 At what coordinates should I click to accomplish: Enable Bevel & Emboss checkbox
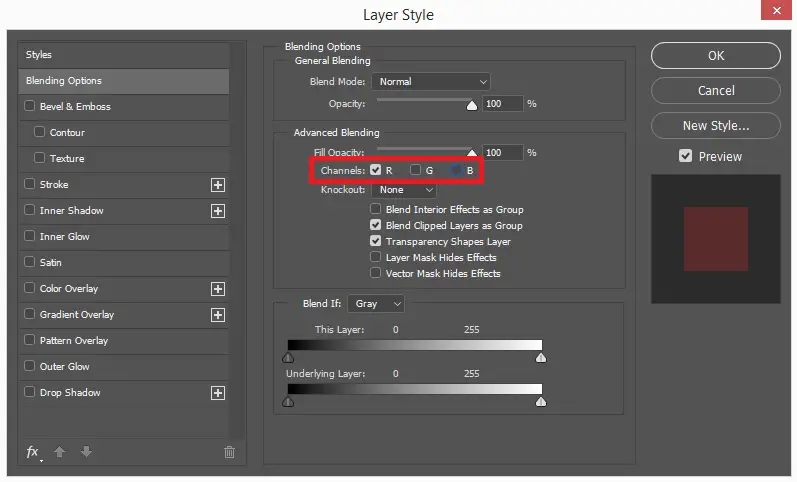click(x=29, y=106)
